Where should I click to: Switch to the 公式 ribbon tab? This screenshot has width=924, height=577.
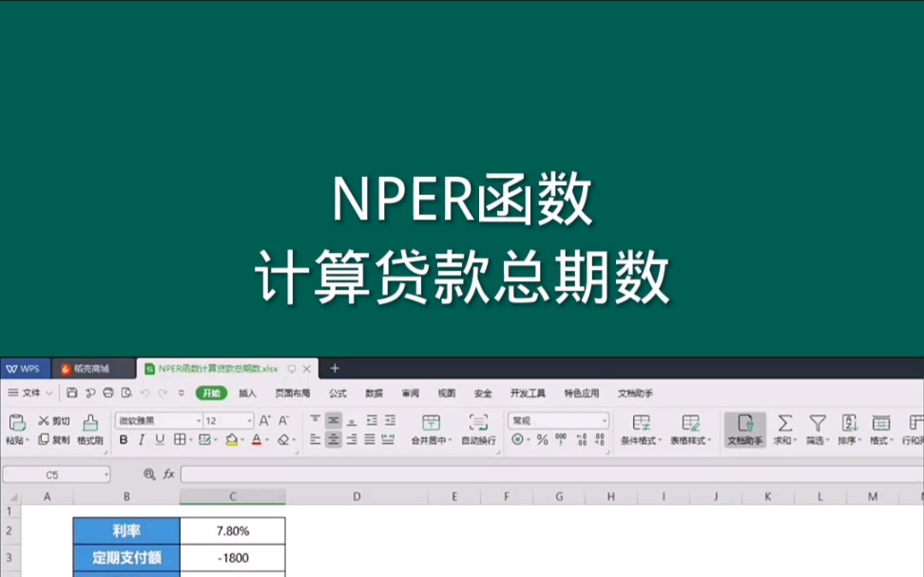(x=337, y=393)
